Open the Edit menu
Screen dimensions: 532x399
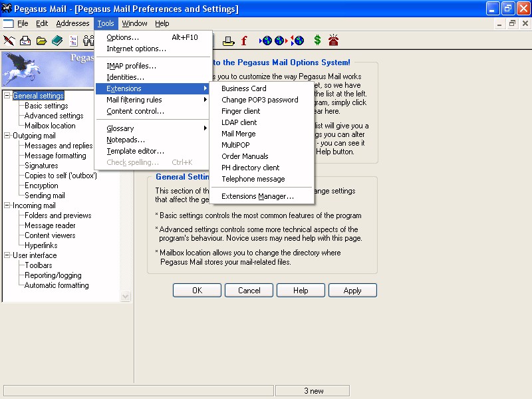click(x=42, y=23)
